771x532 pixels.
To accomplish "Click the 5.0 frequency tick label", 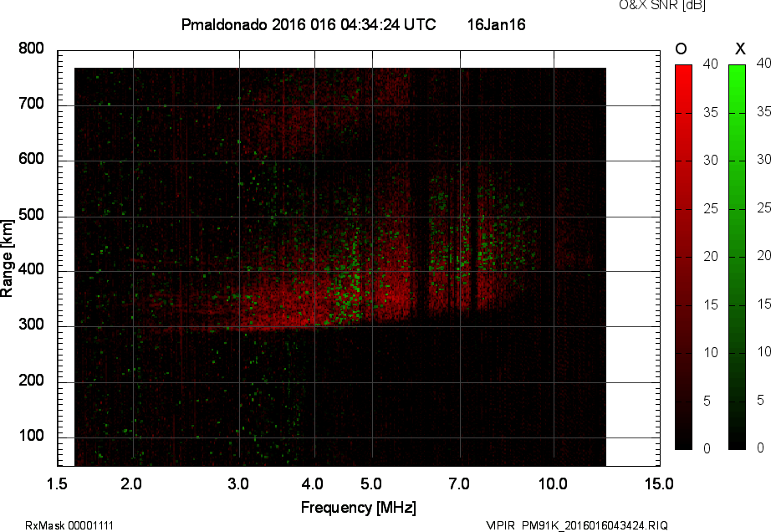I will pyautogui.click(x=371, y=483).
